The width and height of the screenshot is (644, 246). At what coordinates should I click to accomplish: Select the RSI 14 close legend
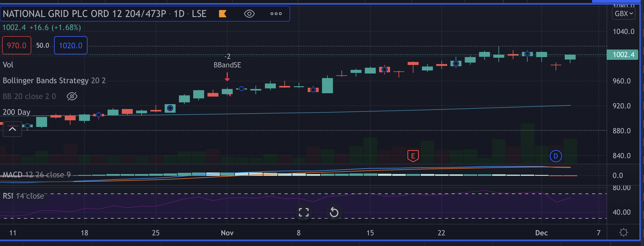coord(23,196)
